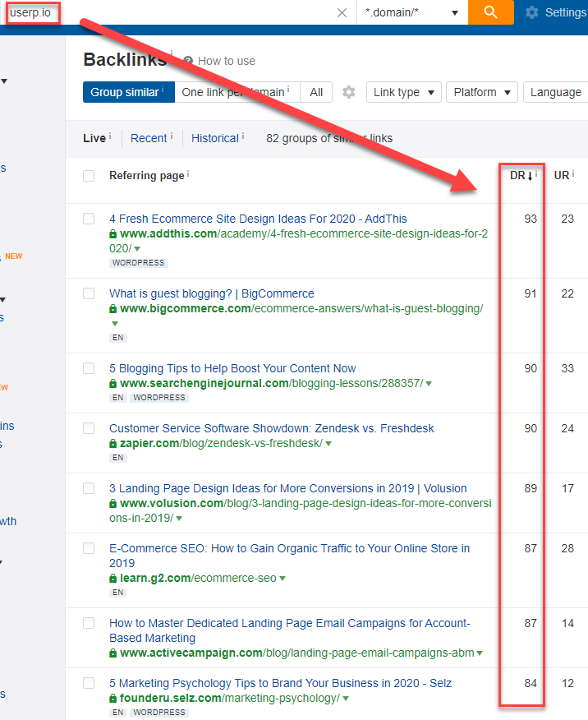Expand the bigcommerce.com URL dropdown arrow
This screenshot has height=720, width=588.
(x=115, y=324)
